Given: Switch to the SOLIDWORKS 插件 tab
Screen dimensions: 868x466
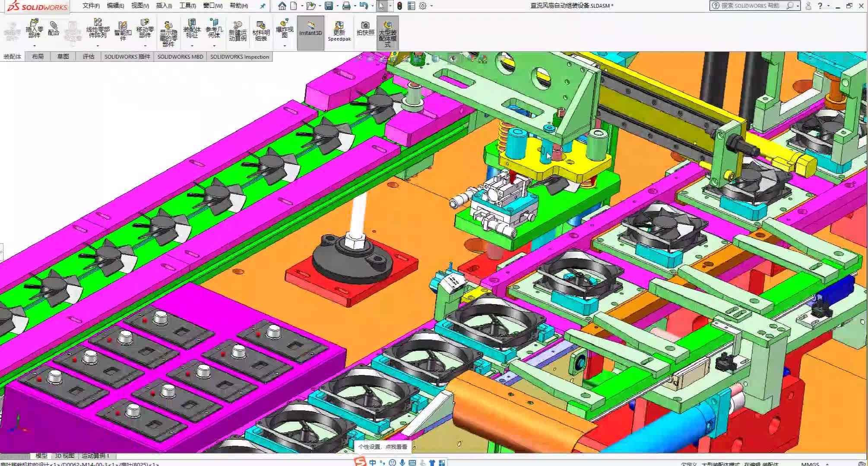Looking at the screenshot, I should [x=127, y=57].
